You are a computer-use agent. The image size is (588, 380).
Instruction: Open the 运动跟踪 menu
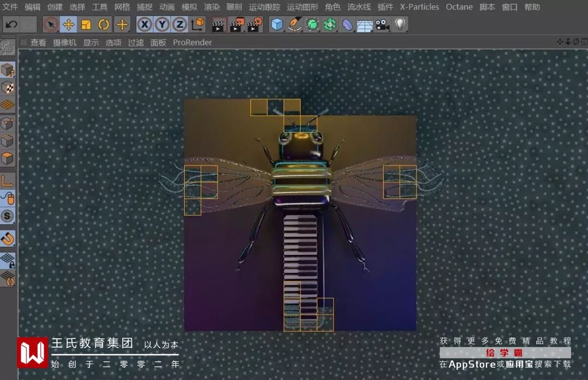point(264,7)
